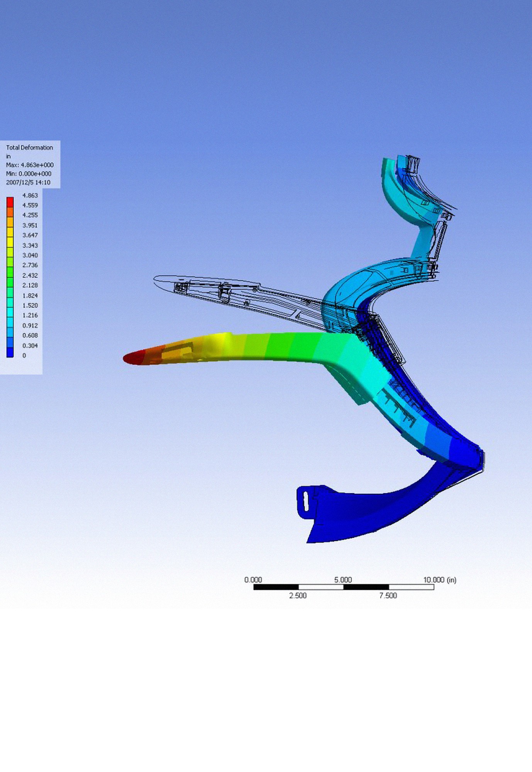
Task: Click the '2007/12/5 14:10' timestamp text
Action: (28, 183)
